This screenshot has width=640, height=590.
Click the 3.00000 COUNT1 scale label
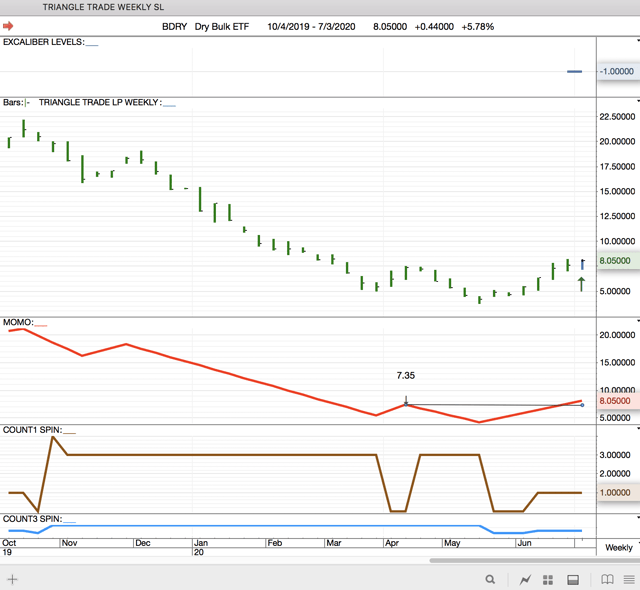point(615,455)
